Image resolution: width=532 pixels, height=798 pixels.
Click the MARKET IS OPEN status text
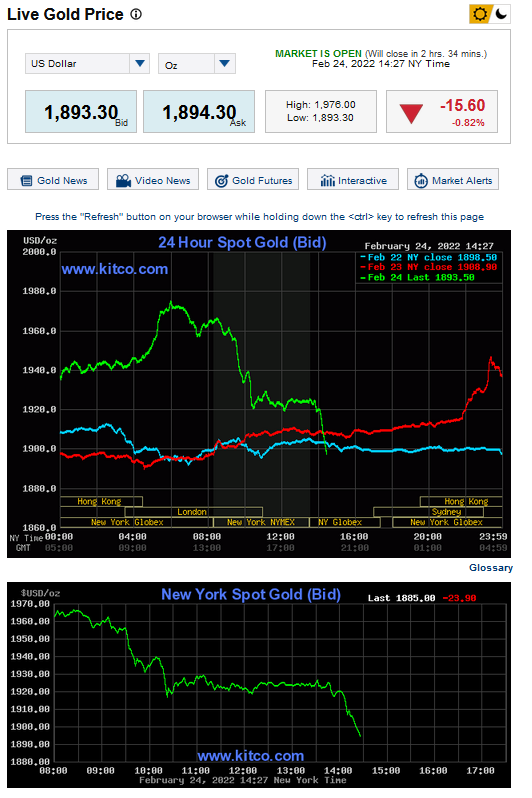tap(318, 53)
